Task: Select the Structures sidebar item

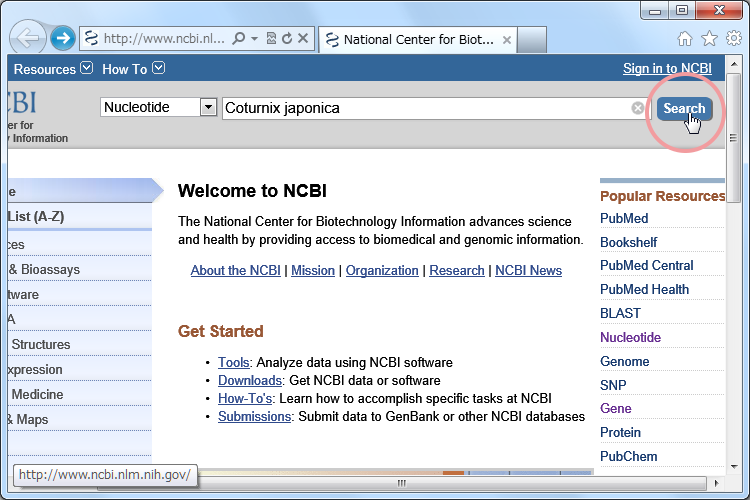Action: point(80,344)
